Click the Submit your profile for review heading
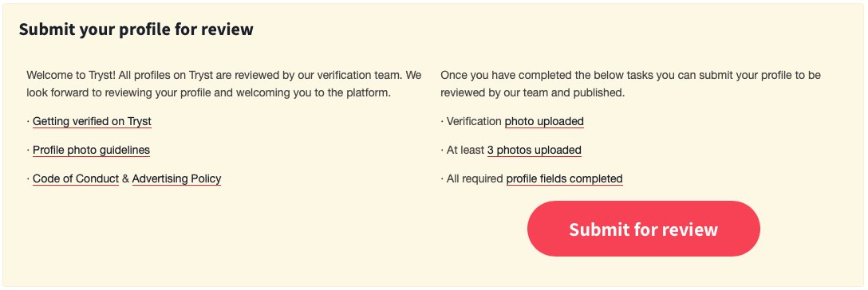Image resolution: width=868 pixels, height=290 pixels. (136, 29)
